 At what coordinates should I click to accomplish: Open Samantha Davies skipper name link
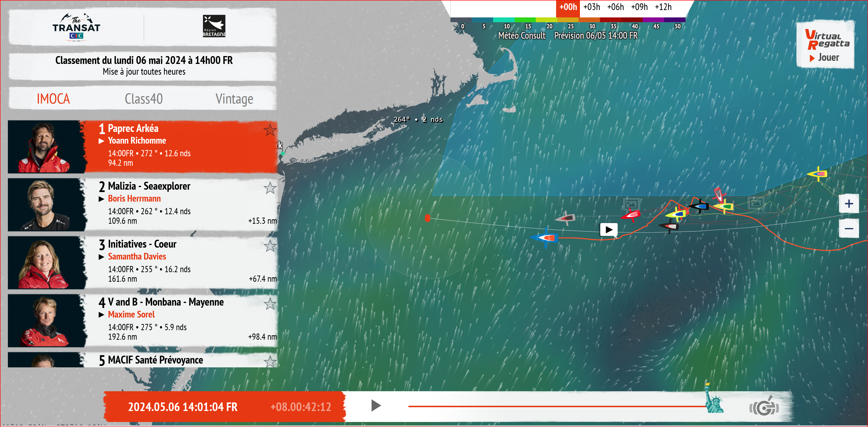pyautogui.click(x=137, y=256)
